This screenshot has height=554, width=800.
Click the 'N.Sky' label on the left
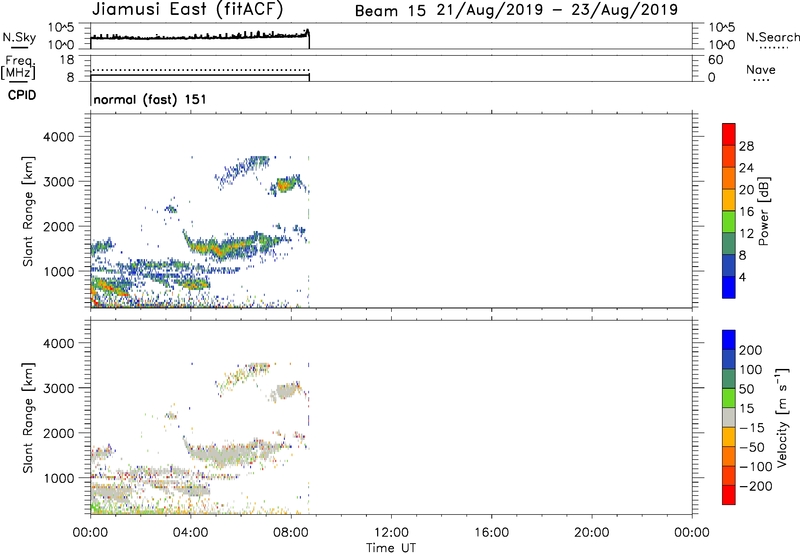[19, 37]
